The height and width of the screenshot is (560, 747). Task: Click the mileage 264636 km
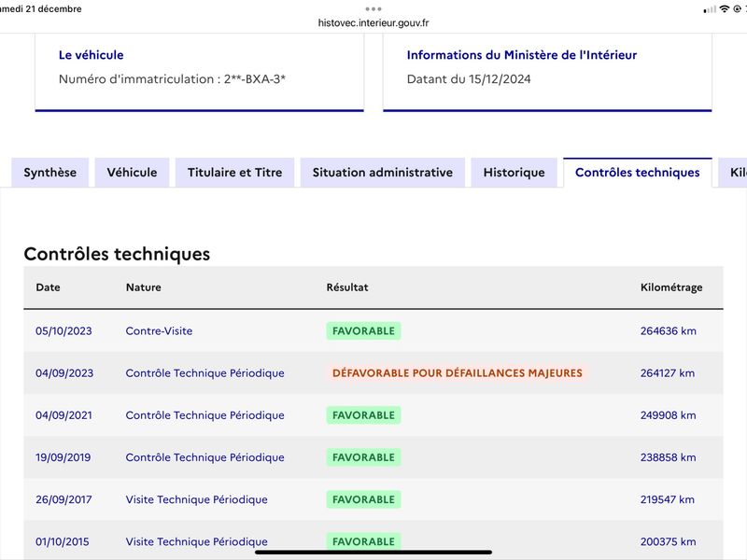point(668,331)
